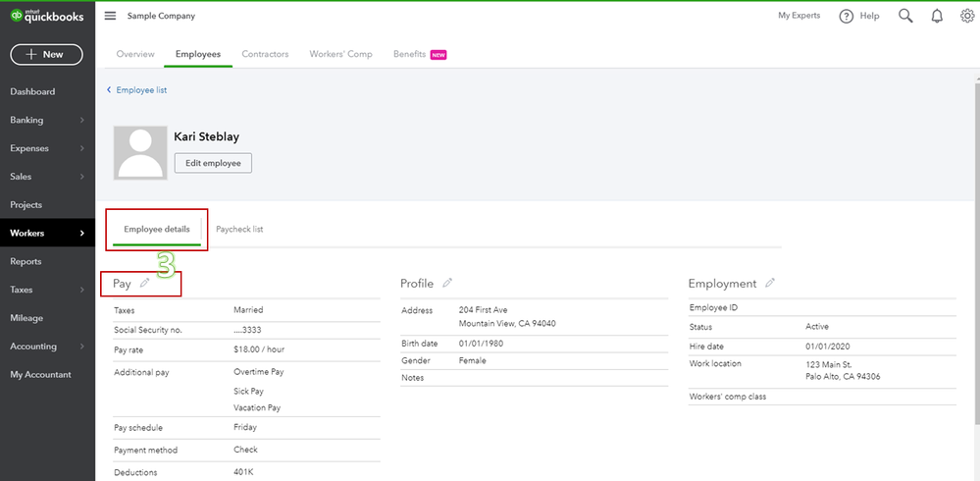Click the Sample Company name

(x=161, y=16)
